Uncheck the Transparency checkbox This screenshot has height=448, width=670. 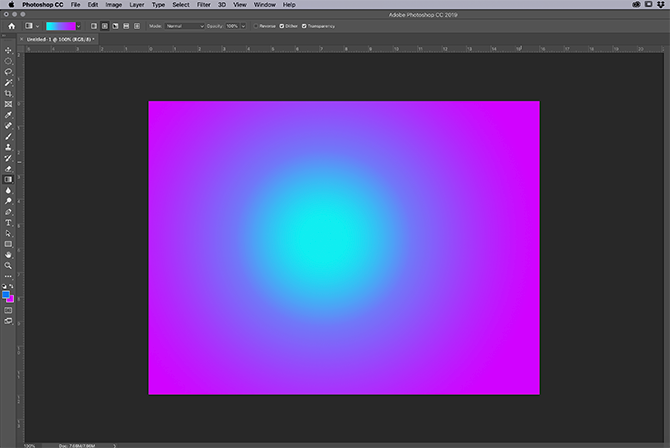[x=304, y=25]
